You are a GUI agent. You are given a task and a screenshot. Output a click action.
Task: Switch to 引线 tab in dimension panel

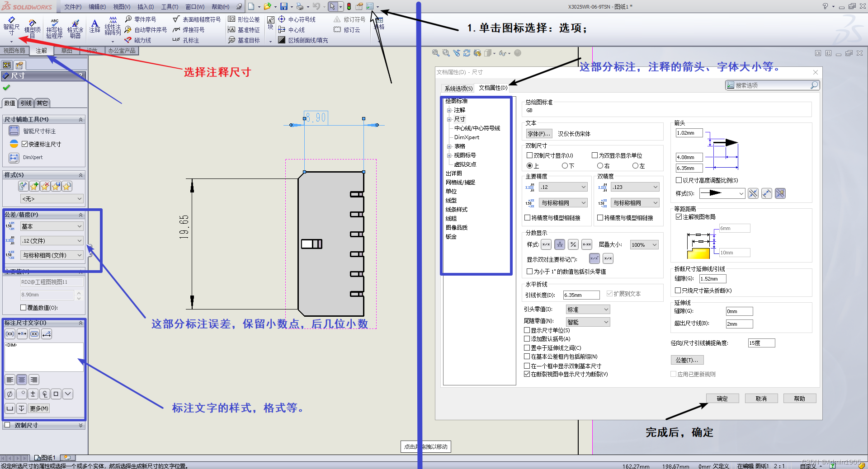(x=26, y=103)
